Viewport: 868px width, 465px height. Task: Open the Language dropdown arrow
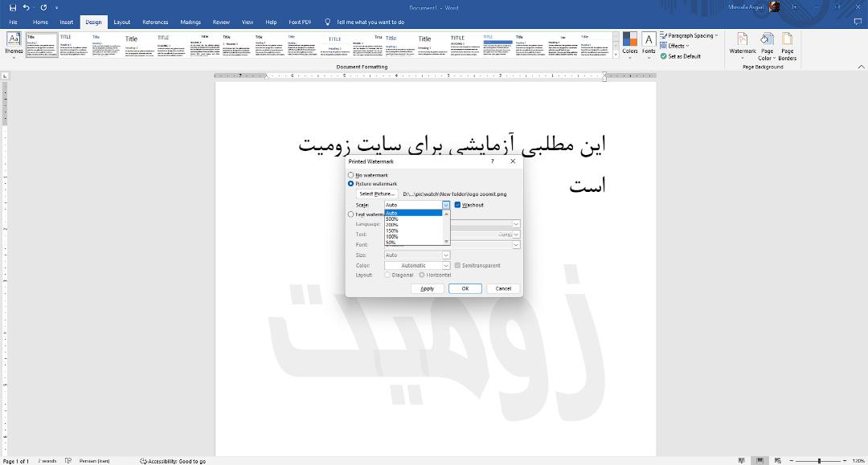pos(516,225)
